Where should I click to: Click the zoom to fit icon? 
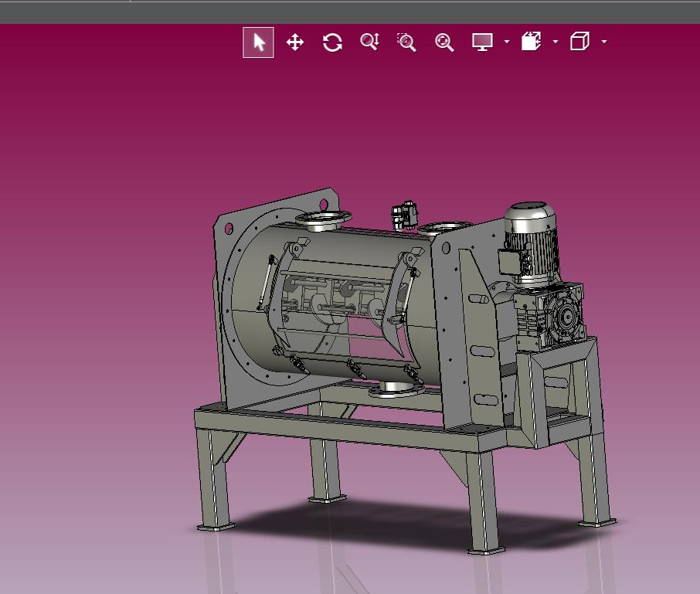(444, 42)
